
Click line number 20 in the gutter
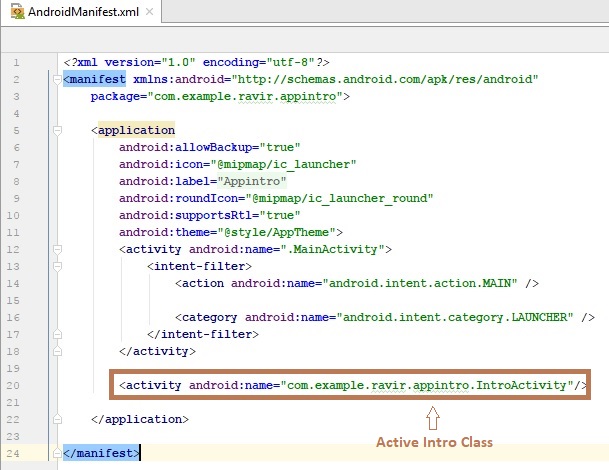click(13, 386)
